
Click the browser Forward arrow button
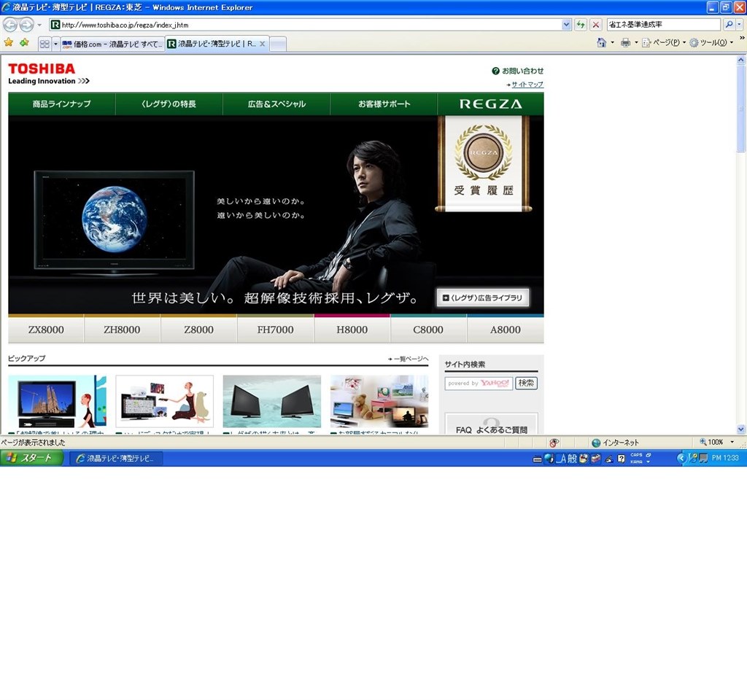coord(27,24)
